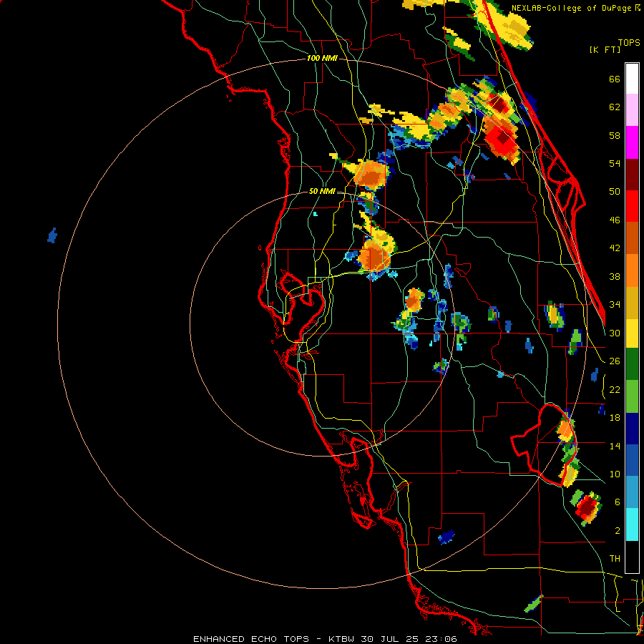Screen dimensions: 644x644
Task: Click the 50 legend value
Action: pyautogui.click(x=615, y=192)
